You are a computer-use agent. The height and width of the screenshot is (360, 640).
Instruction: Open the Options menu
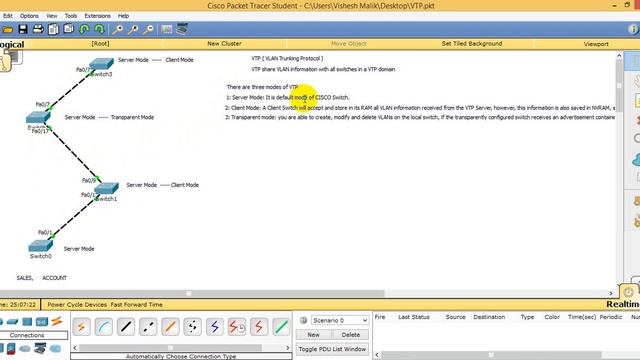29,16
